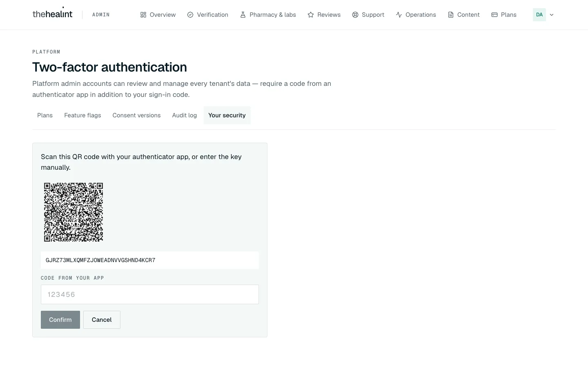Image resolution: width=588 pixels, height=368 pixels.
Task: Confirm the two-factor setup
Action: click(60, 320)
